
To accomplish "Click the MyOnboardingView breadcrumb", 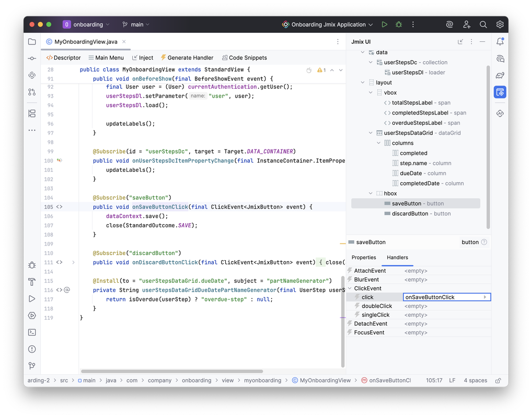I will tap(321, 381).
